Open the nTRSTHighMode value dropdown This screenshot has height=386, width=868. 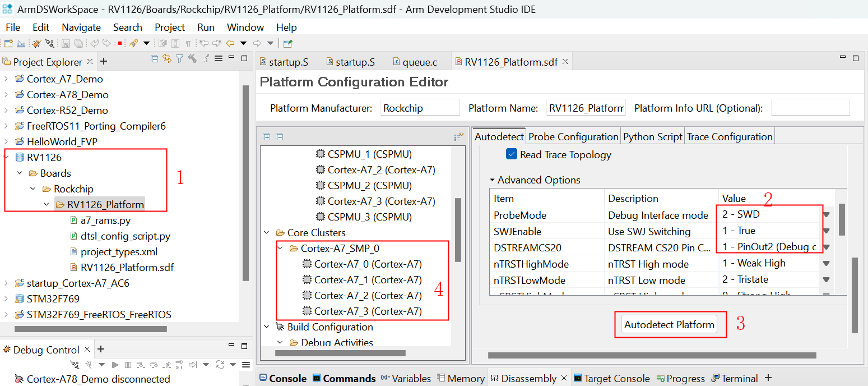tap(826, 264)
